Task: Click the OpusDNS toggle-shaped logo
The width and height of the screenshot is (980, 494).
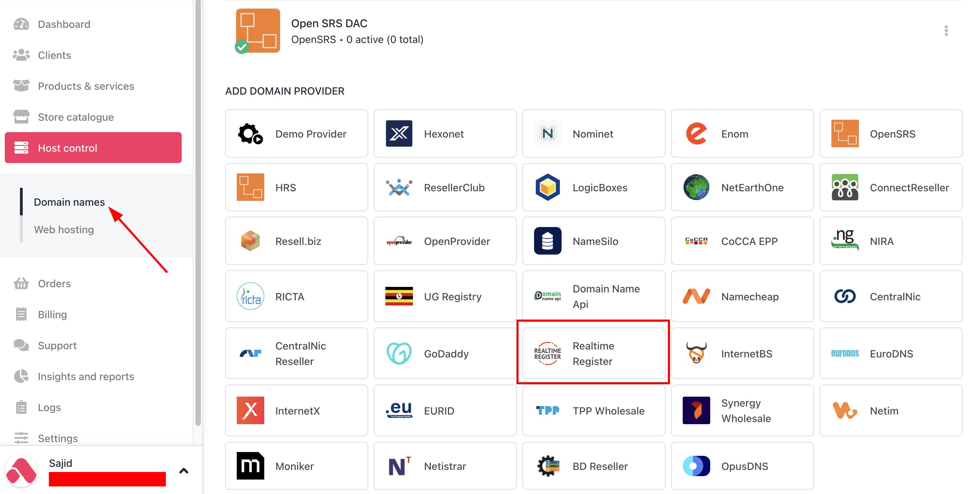Action: click(x=696, y=466)
